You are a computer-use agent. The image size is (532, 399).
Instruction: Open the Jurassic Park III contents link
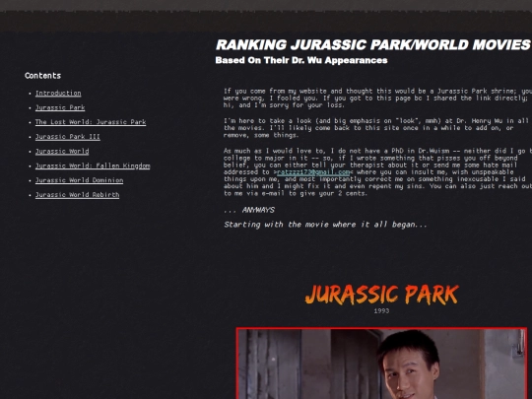coord(68,137)
